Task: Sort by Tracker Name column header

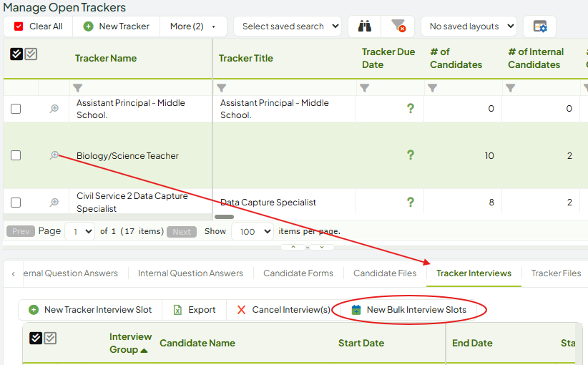Action: click(x=106, y=58)
